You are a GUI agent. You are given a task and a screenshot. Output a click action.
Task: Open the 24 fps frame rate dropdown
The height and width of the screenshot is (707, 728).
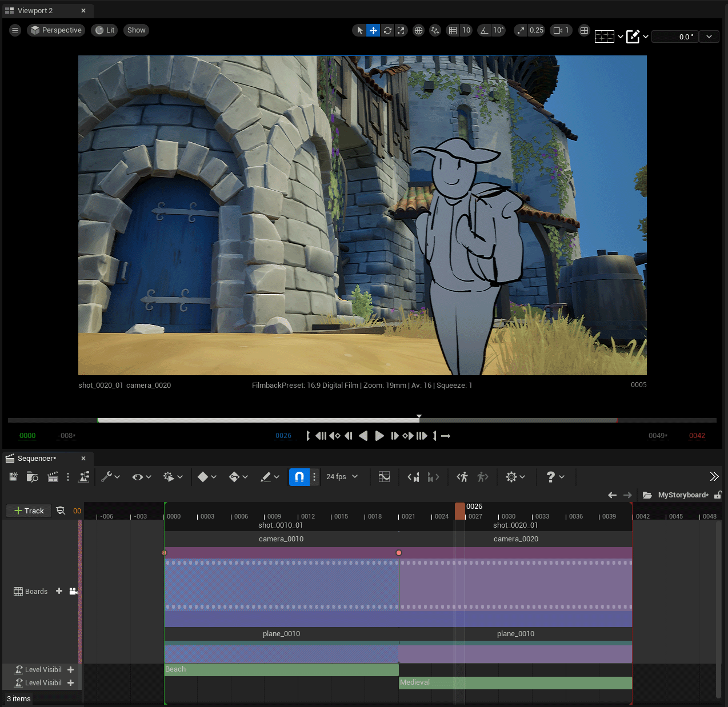342,477
